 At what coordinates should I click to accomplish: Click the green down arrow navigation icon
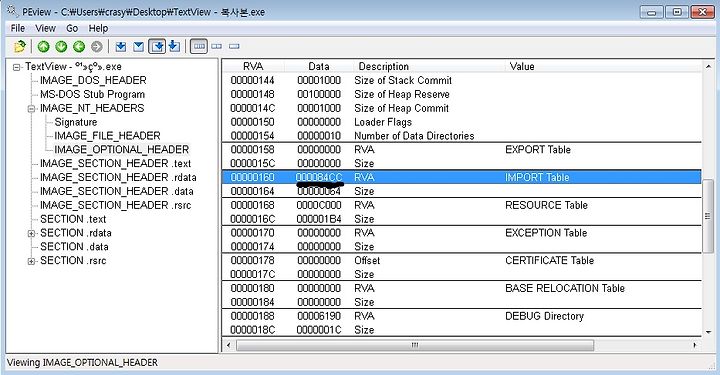(61, 46)
